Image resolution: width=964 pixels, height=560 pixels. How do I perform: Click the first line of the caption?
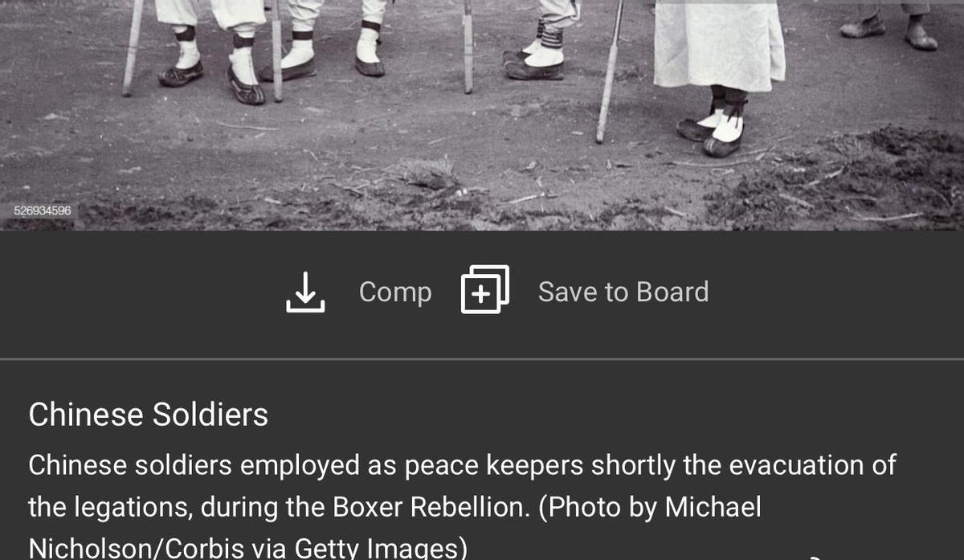click(x=462, y=464)
